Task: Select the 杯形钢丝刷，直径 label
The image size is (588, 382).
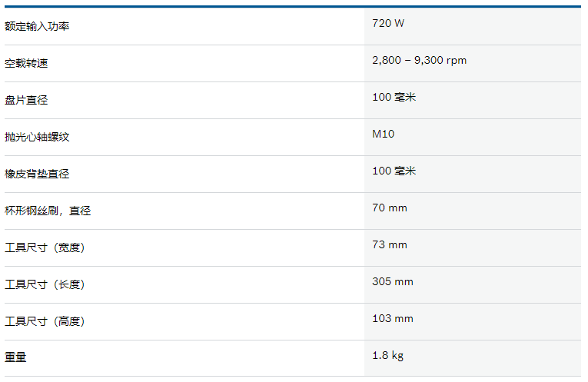Action: (x=48, y=211)
